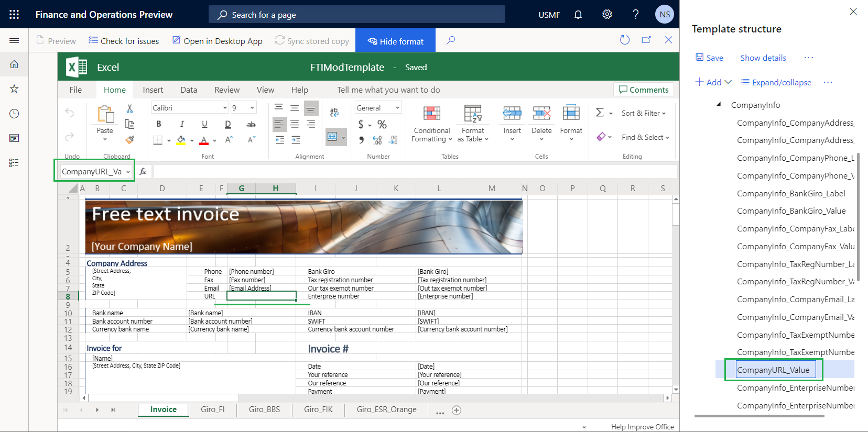Toggle the Hide format button
This screenshot has height=432, width=868.
pos(395,41)
